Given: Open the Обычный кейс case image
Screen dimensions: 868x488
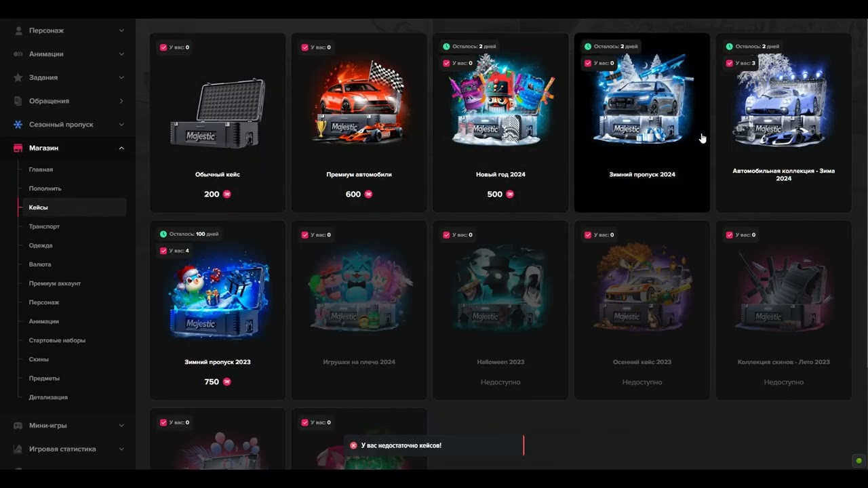Looking at the screenshot, I should (218, 113).
